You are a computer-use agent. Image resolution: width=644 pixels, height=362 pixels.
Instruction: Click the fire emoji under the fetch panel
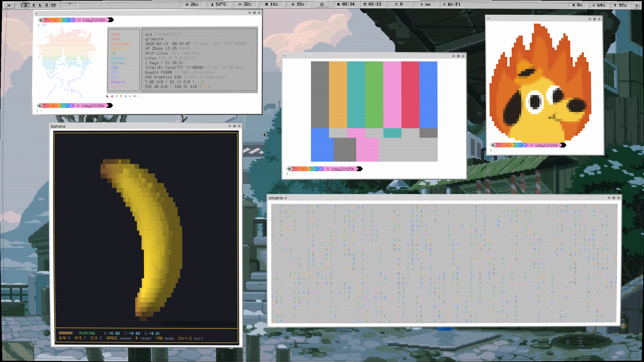[x=112, y=96]
